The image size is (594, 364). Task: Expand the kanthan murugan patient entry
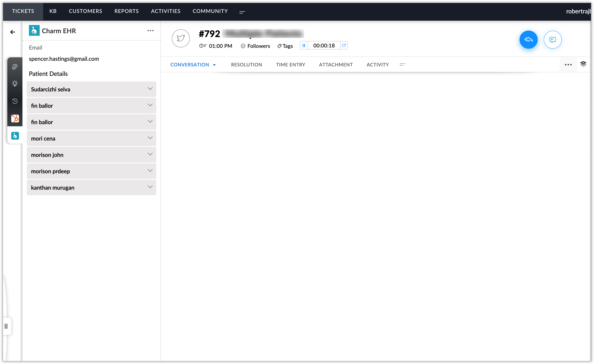tap(150, 187)
